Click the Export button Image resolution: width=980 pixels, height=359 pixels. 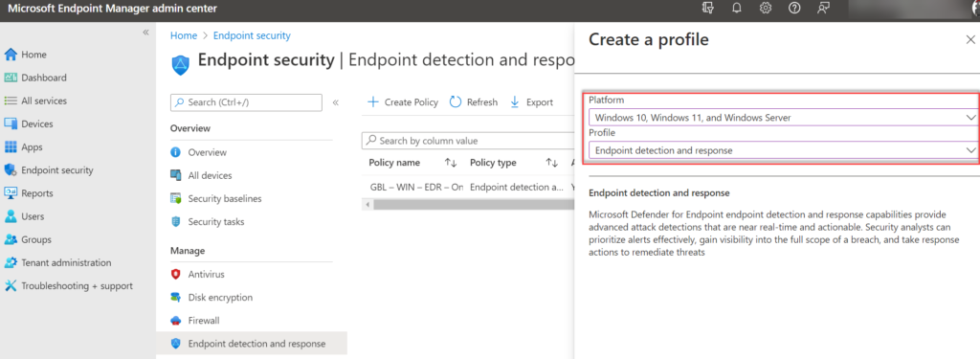click(x=531, y=101)
